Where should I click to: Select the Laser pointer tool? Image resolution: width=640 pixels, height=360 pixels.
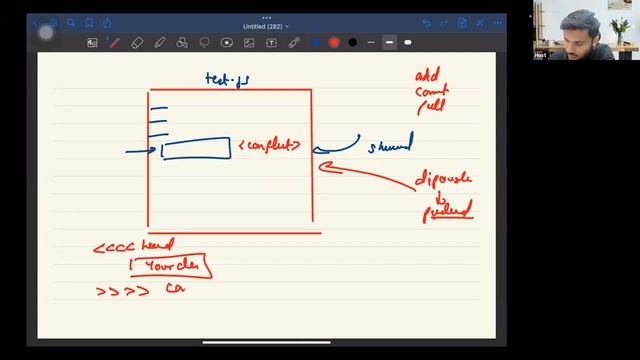pyautogui.click(x=294, y=42)
